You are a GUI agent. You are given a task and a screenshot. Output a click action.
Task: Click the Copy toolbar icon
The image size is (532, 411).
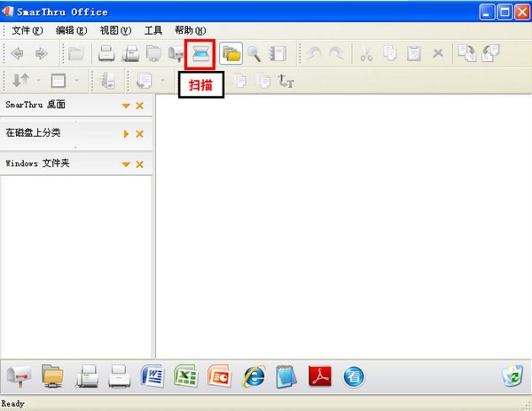coord(390,53)
